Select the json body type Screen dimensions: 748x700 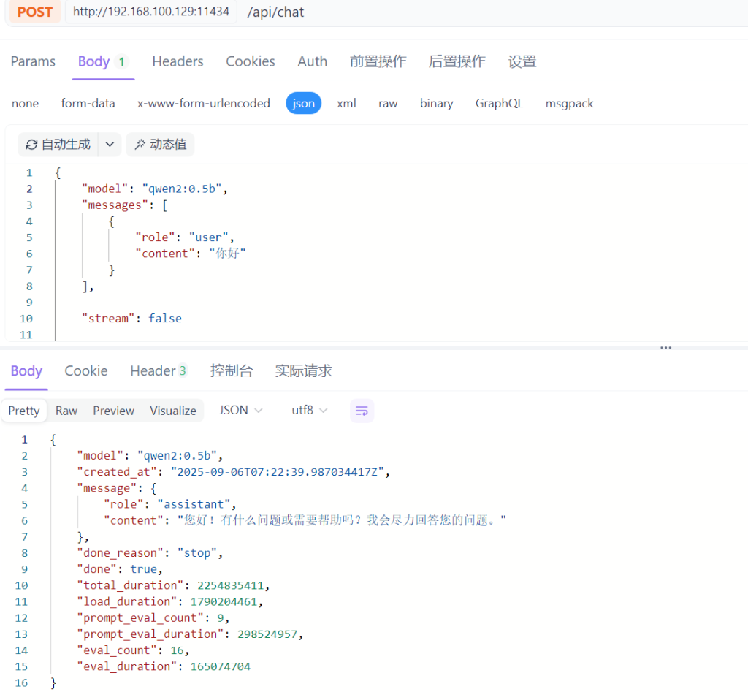(x=303, y=103)
